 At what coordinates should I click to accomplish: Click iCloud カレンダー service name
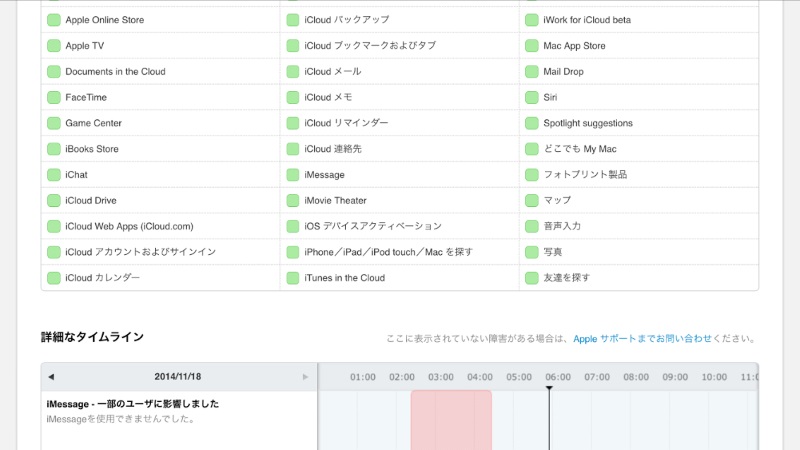pos(102,278)
